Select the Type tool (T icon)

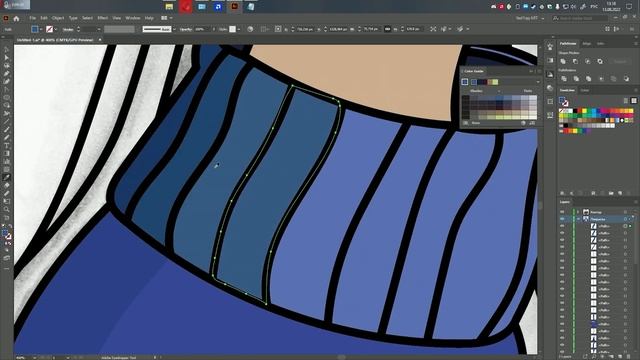(7, 146)
